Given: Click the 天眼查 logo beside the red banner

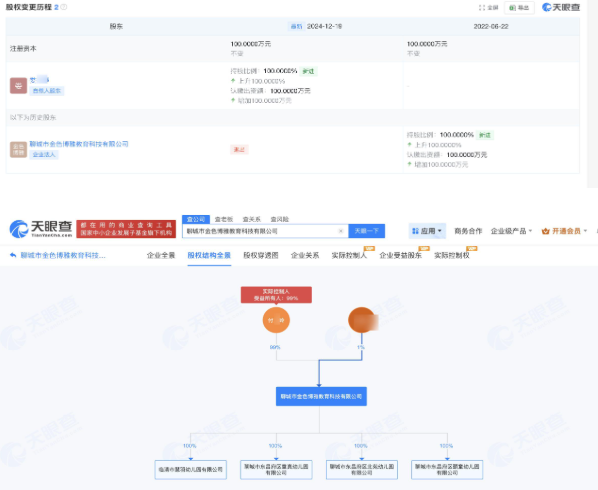Looking at the screenshot, I should (40, 229).
